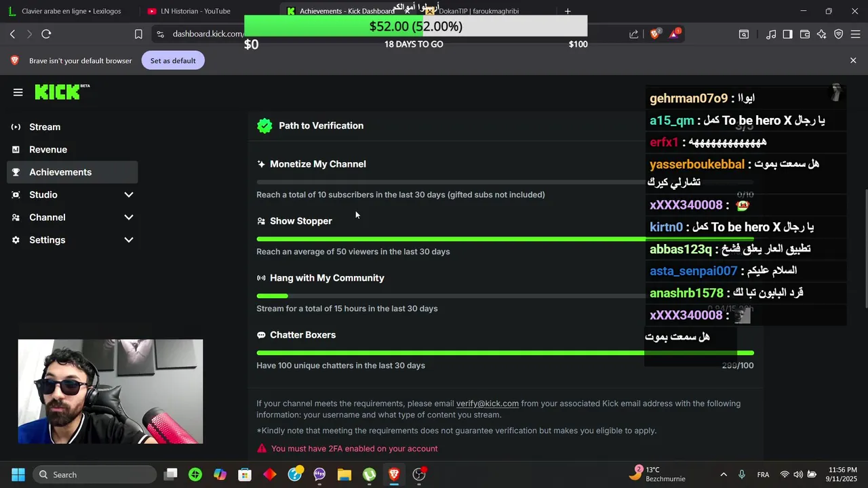Open OBS Studio from taskbar
868x488 pixels.
point(419,474)
